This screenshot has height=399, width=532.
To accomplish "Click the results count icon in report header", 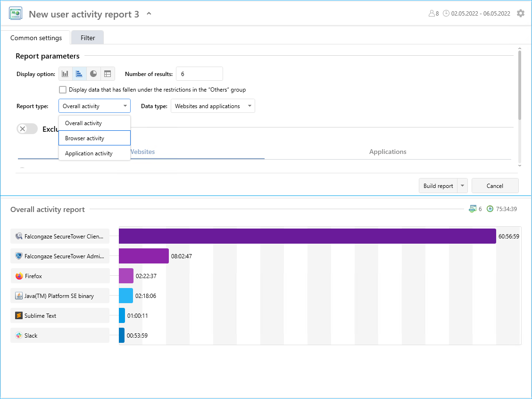I will (x=472, y=209).
